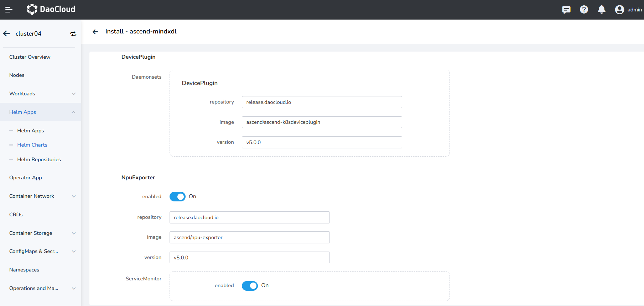Expand the Container Network chevron
644x306 pixels.
[74, 196]
